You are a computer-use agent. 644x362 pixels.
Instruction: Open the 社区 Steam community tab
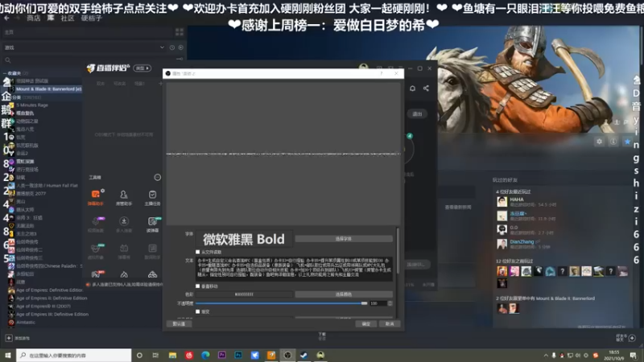(x=68, y=18)
